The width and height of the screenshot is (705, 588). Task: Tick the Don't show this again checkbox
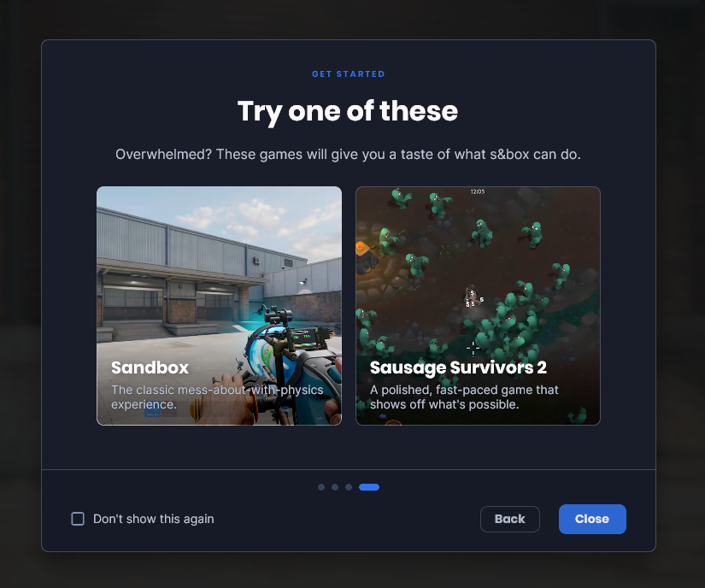click(x=78, y=519)
